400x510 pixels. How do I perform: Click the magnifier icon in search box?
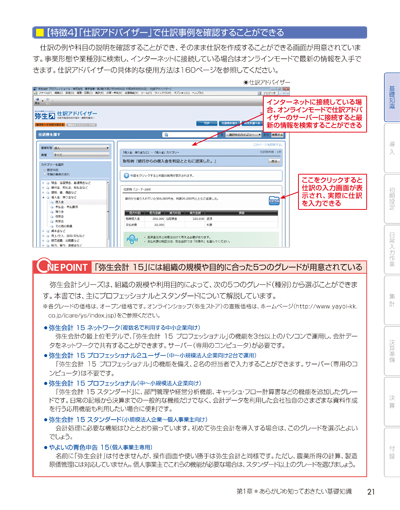tap(166, 135)
